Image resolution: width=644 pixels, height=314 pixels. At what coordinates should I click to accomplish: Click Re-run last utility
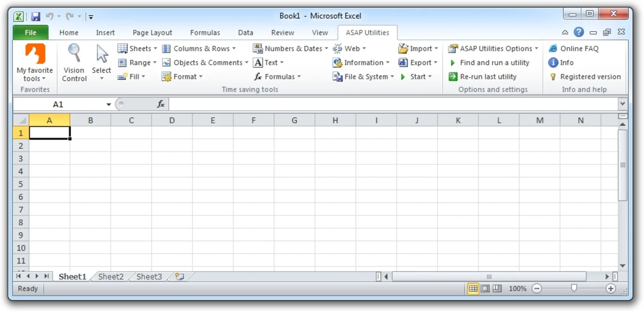[x=483, y=77]
